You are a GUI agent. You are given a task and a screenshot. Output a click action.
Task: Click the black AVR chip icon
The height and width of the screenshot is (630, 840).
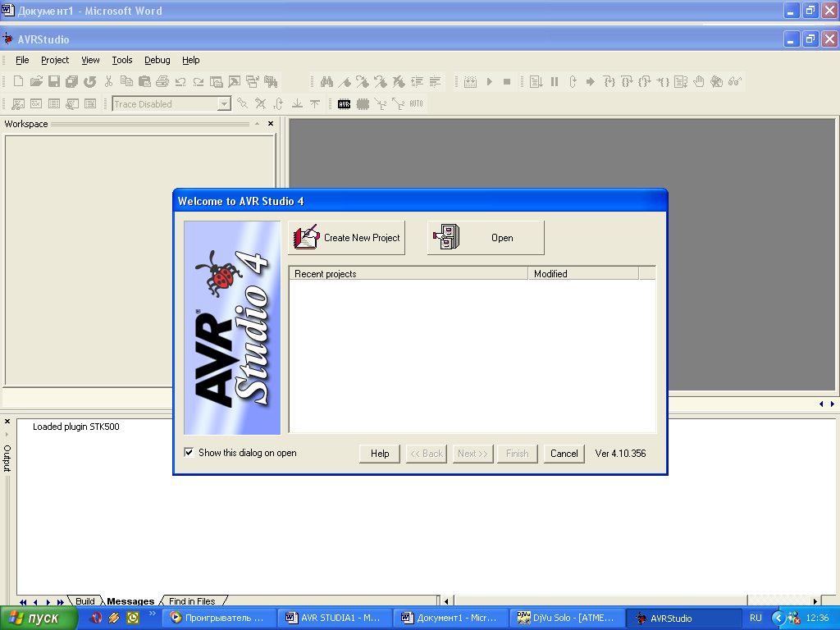tap(344, 104)
